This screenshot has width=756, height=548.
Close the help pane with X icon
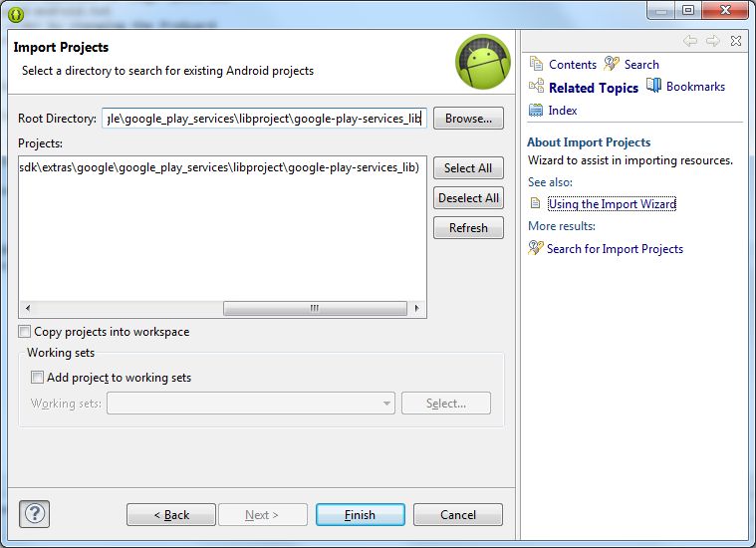pyautogui.click(x=736, y=41)
